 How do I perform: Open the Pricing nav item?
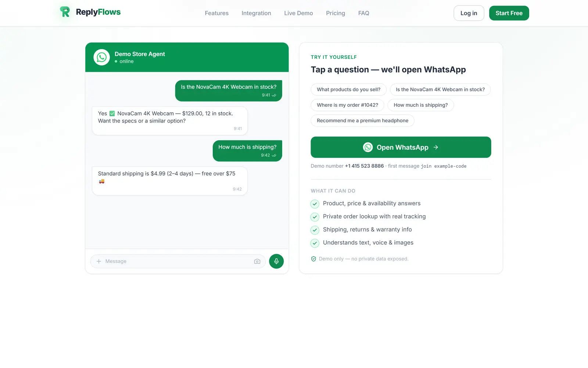(336, 13)
